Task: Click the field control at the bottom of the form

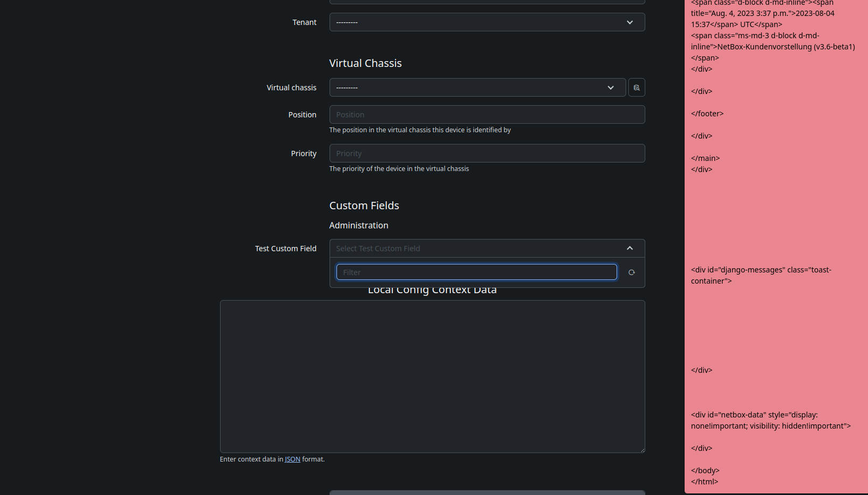Action: point(486,492)
